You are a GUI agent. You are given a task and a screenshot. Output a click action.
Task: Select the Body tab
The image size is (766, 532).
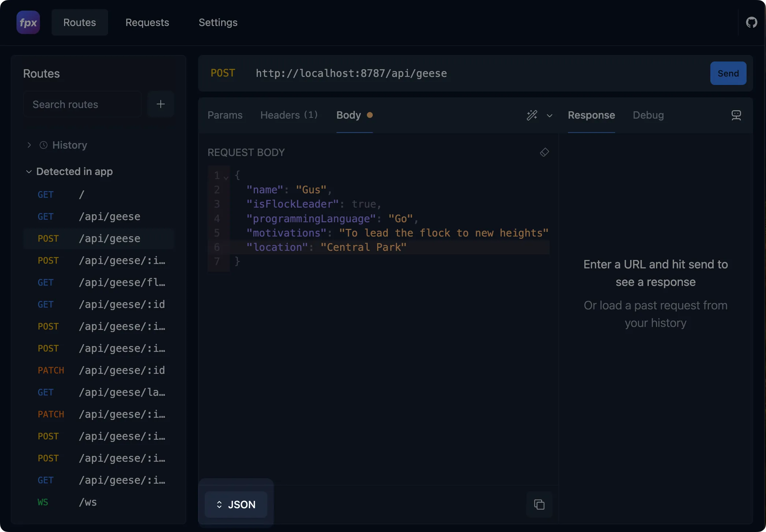click(x=354, y=115)
